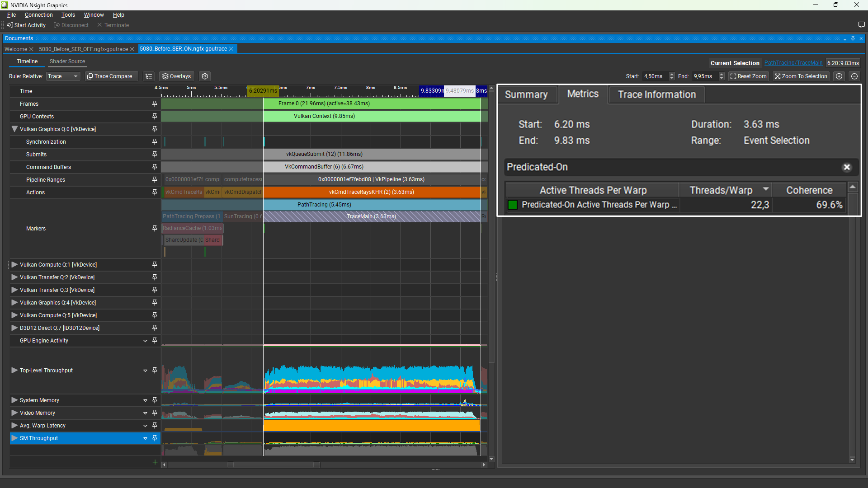Pin the Avg. Warp Latency row
The image size is (868, 488).
[x=155, y=426]
